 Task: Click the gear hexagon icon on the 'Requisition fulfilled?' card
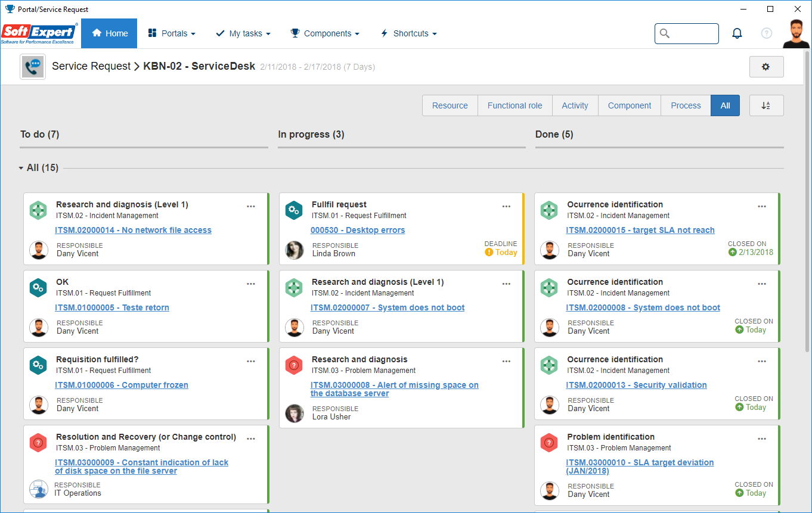(x=38, y=365)
